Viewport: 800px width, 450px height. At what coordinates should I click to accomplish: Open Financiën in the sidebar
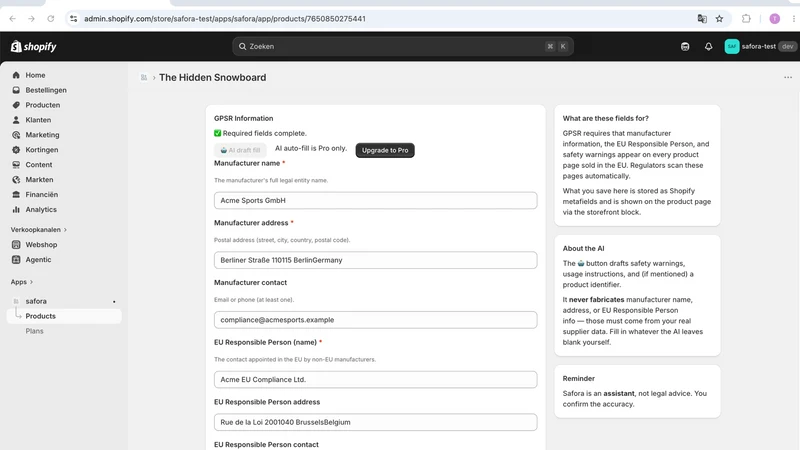[x=42, y=194]
